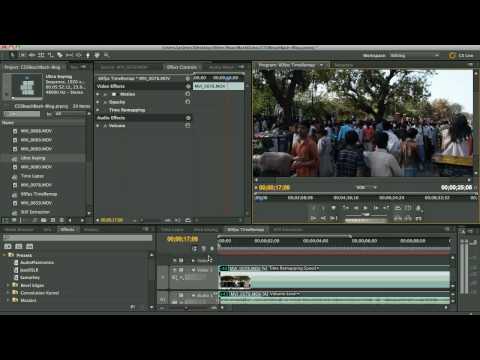Collapse the Presets folder in Effects panel
The width and height of the screenshot is (480, 360).
point(5,255)
